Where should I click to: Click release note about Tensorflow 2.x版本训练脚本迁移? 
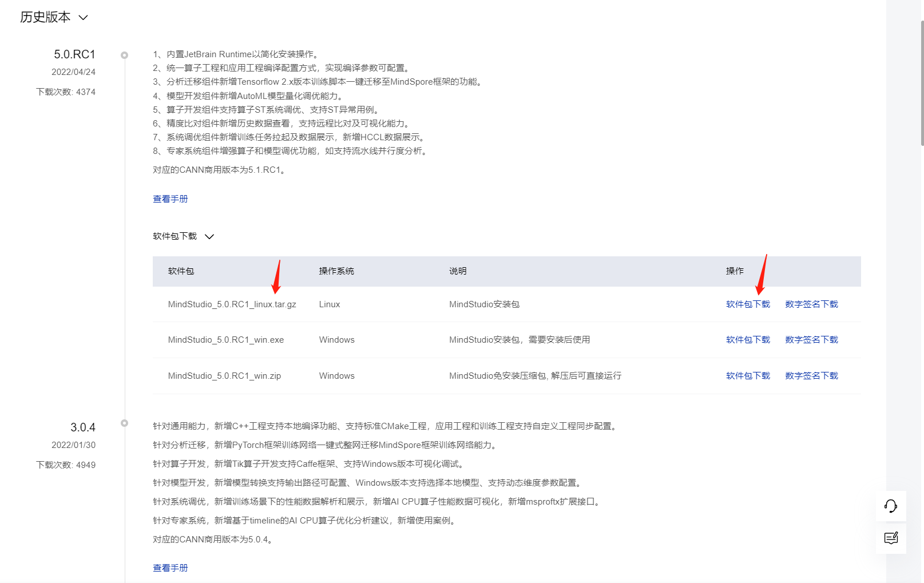[x=319, y=82]
